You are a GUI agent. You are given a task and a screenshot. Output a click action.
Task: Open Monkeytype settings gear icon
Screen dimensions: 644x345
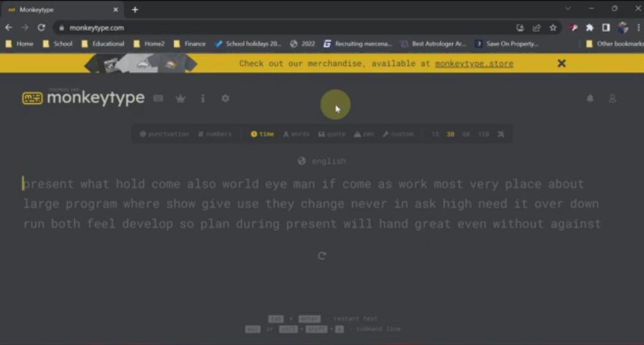coord(225,99)
